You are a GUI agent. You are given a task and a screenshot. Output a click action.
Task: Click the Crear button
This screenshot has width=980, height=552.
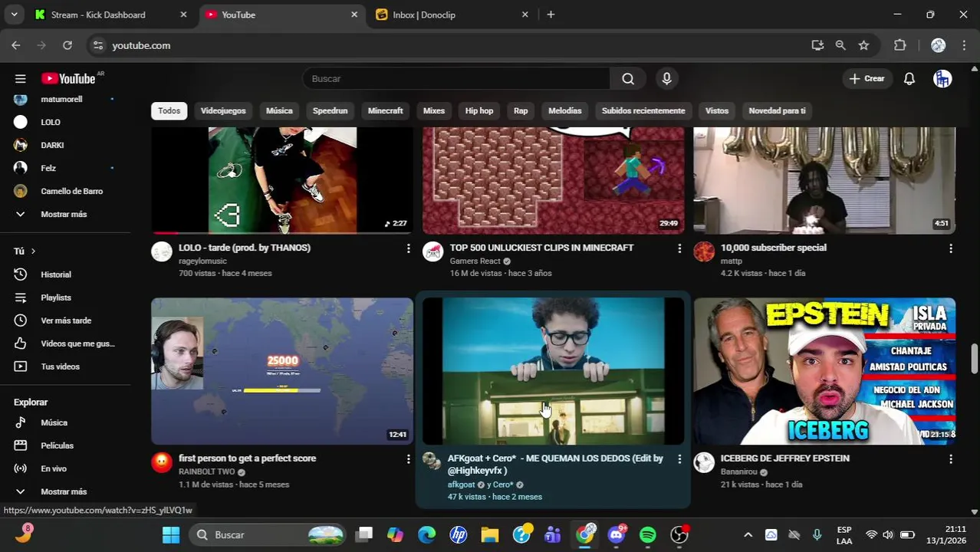click(867, 78)
